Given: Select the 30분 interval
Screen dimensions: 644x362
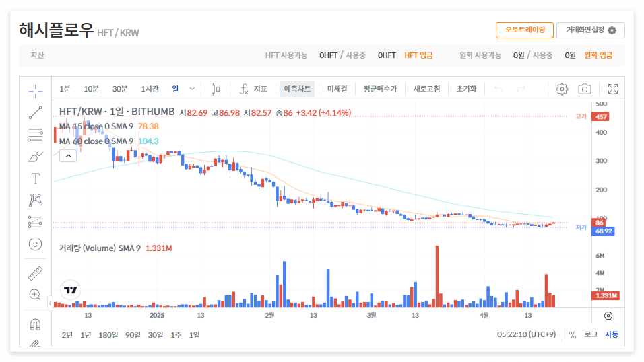Looking at the screenshot, I should click(x=120, y=89).
